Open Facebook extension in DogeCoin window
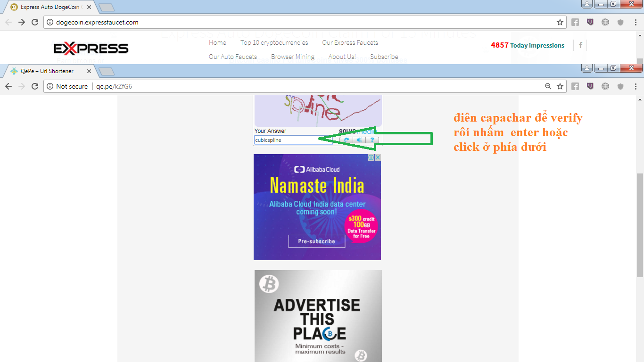 (575, 22)
